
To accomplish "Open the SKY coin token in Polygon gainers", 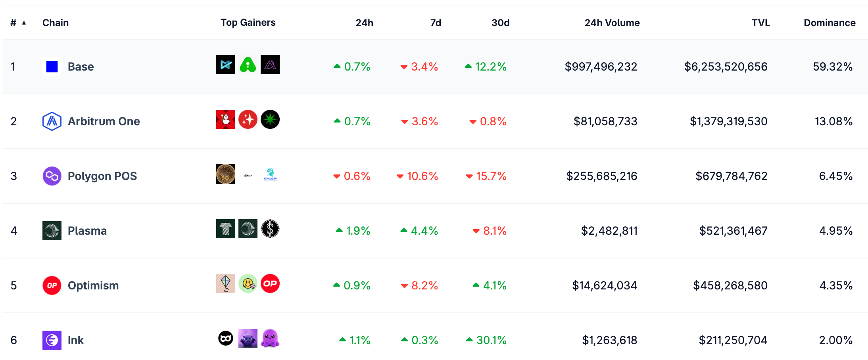I will 226,174.
